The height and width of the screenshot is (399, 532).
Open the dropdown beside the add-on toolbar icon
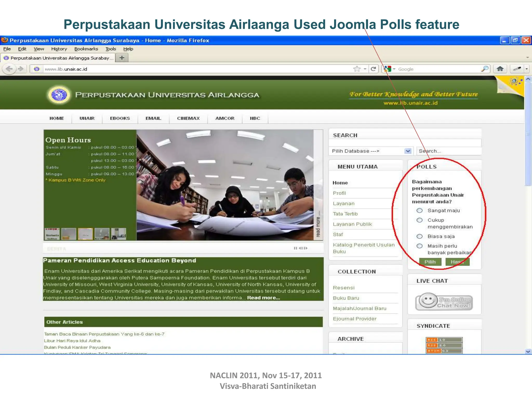527,69
